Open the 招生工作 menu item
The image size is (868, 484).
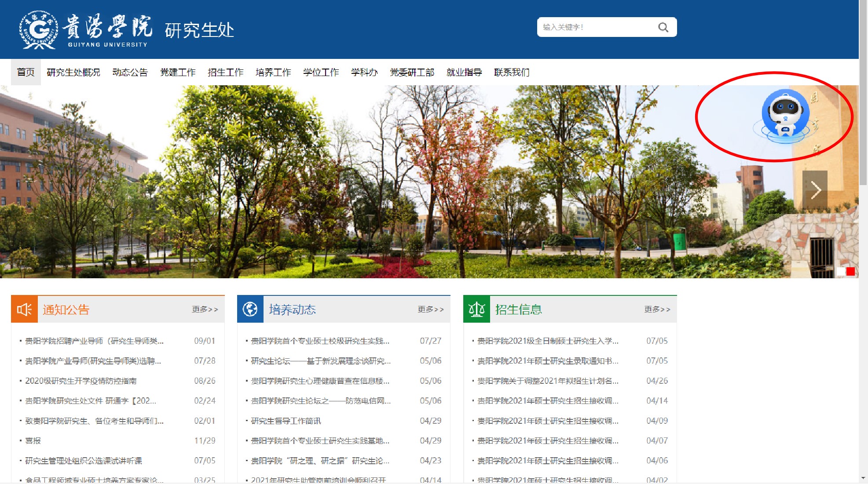click(225, 73)
